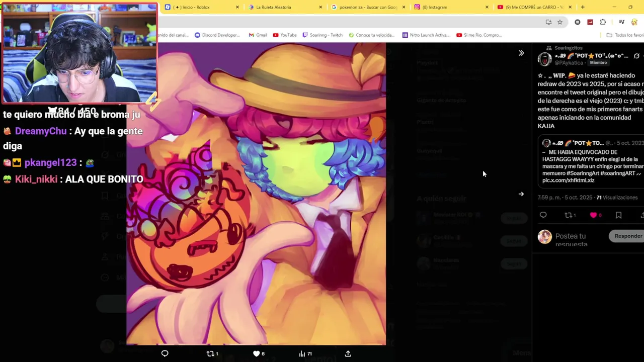
Task: View analytics icon showing 71 views
Action: (x=305, y=353)
